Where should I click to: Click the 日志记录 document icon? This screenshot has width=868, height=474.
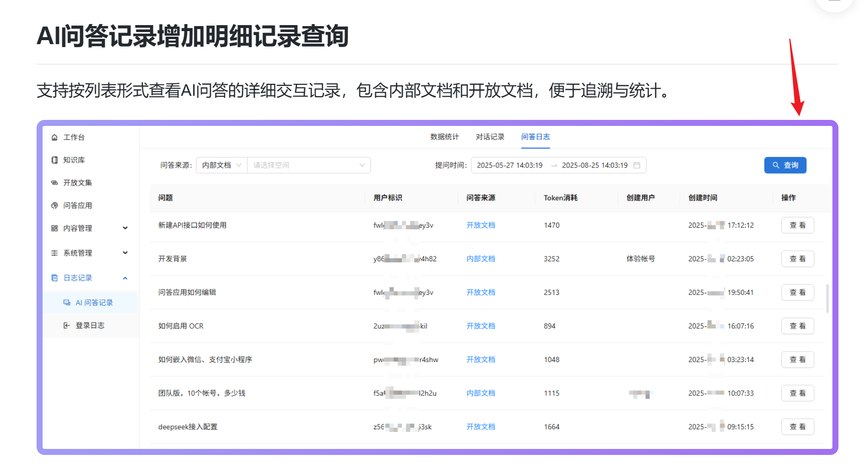(x=55, y=278)
